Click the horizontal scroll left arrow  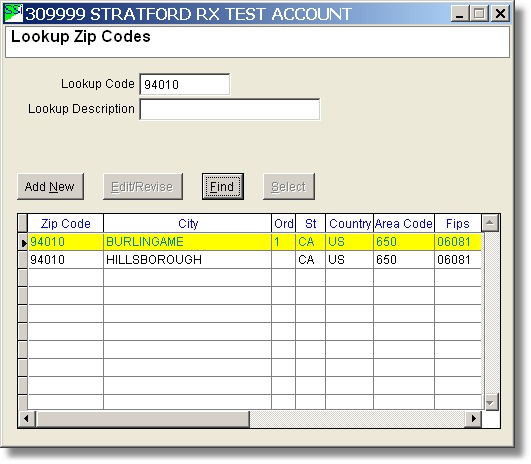pos(26,419)
